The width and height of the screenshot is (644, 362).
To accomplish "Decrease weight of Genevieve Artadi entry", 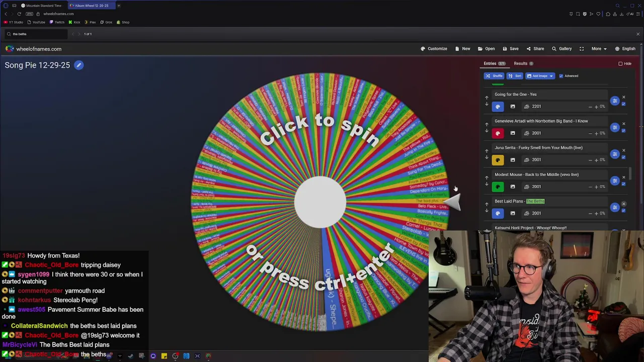I will click(x=590, y=133).
